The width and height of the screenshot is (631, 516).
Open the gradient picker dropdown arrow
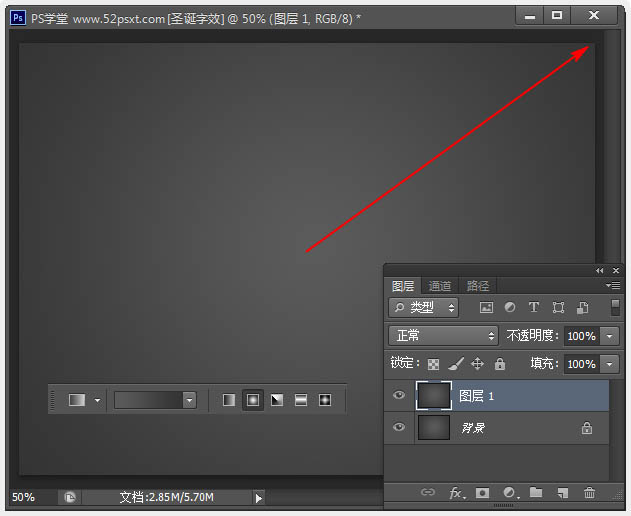click(x=190, y=400)
